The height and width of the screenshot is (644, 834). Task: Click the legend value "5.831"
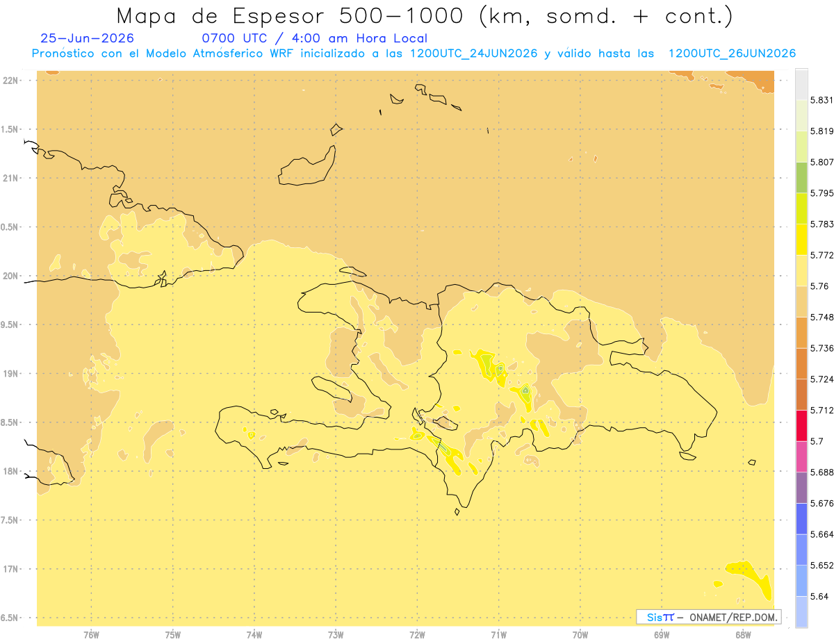[x=821, y=100]
